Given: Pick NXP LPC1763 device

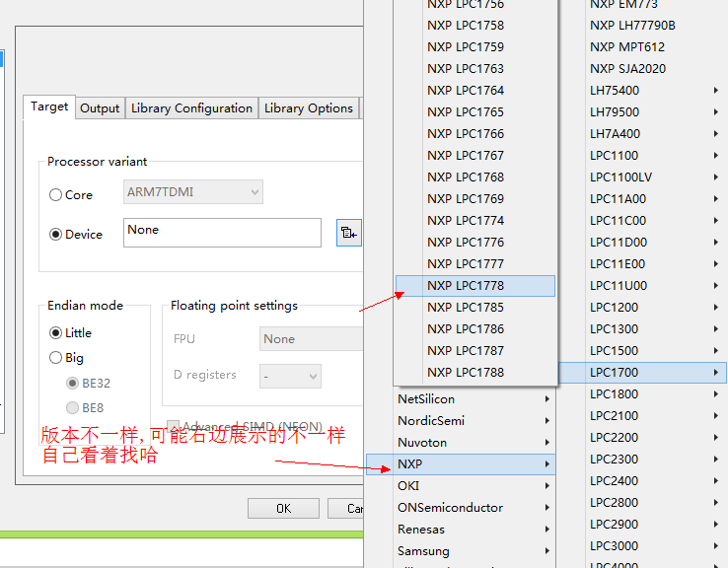Looking at the screenshot, I should click(x=475, y=69).
